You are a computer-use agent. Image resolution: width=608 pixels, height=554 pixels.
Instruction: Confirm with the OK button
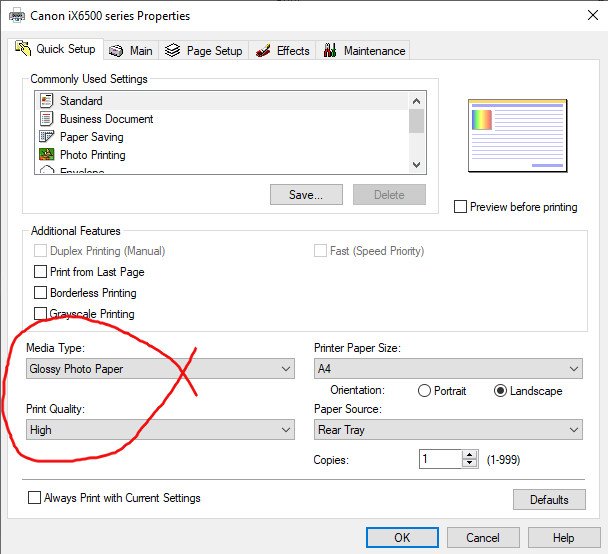pyautogui.click(x=402, y=538)
